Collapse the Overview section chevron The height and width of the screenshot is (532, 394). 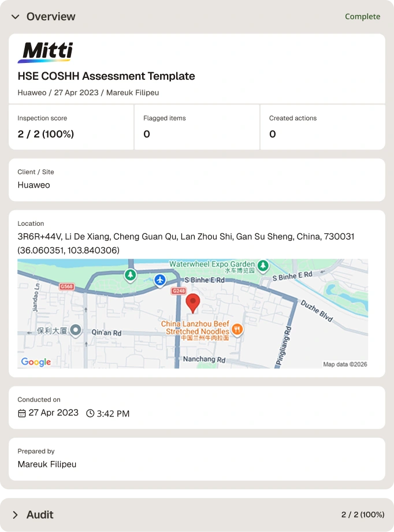point(15,17)
